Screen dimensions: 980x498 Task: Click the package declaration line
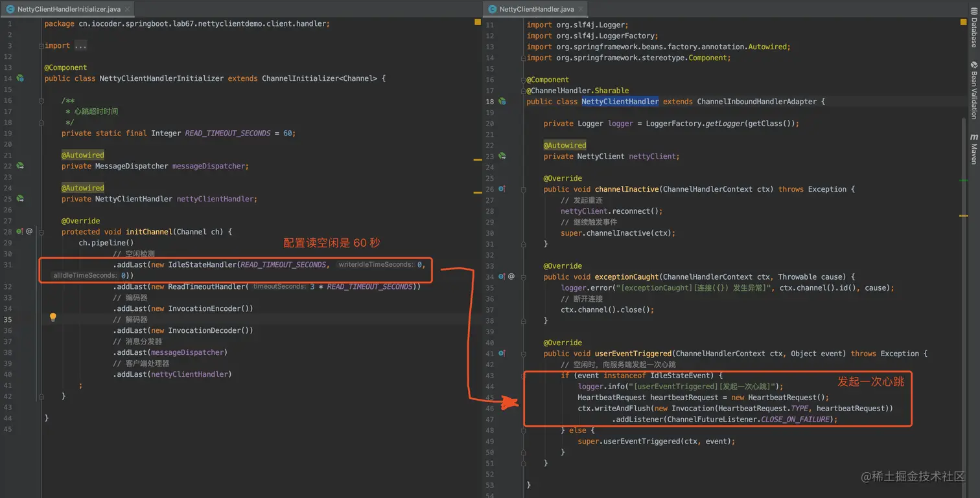[x=187, y=23]
